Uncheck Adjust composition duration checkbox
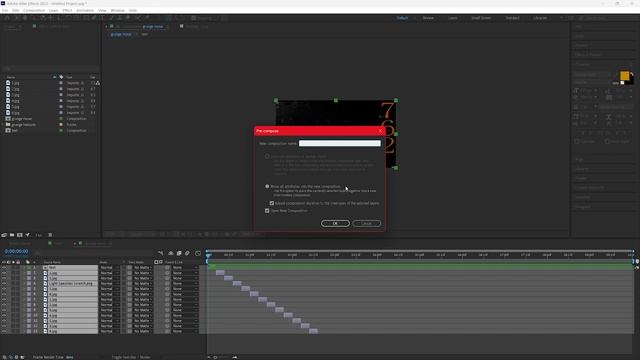 (x=272, y=203)
